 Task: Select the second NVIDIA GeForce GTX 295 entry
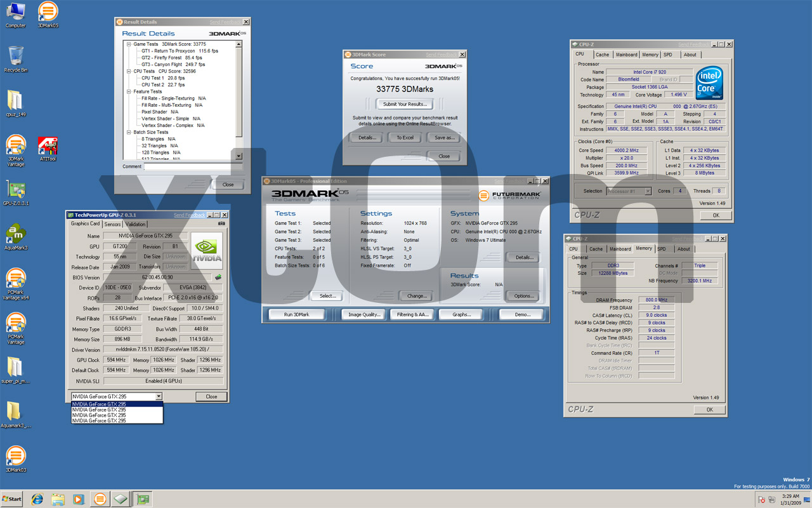pyautogui.click(x=117, y=410)
